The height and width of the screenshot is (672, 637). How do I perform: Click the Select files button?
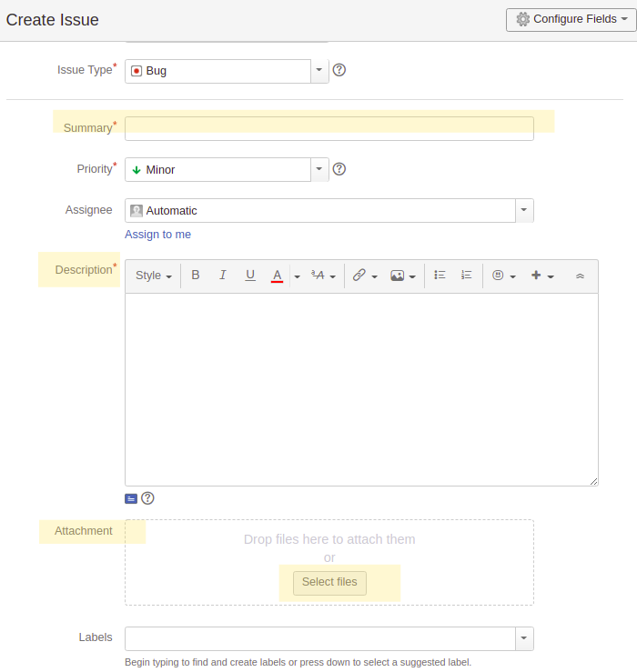tap(329, 582)
